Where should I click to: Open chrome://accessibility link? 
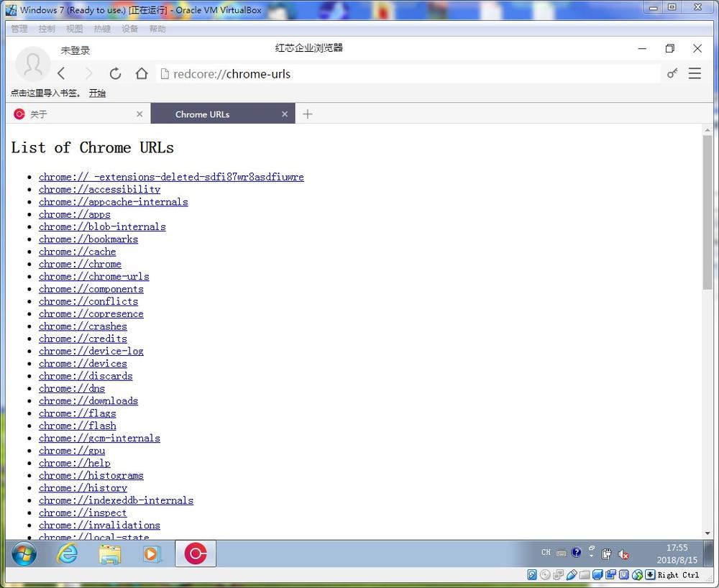(x=99, y=189)
